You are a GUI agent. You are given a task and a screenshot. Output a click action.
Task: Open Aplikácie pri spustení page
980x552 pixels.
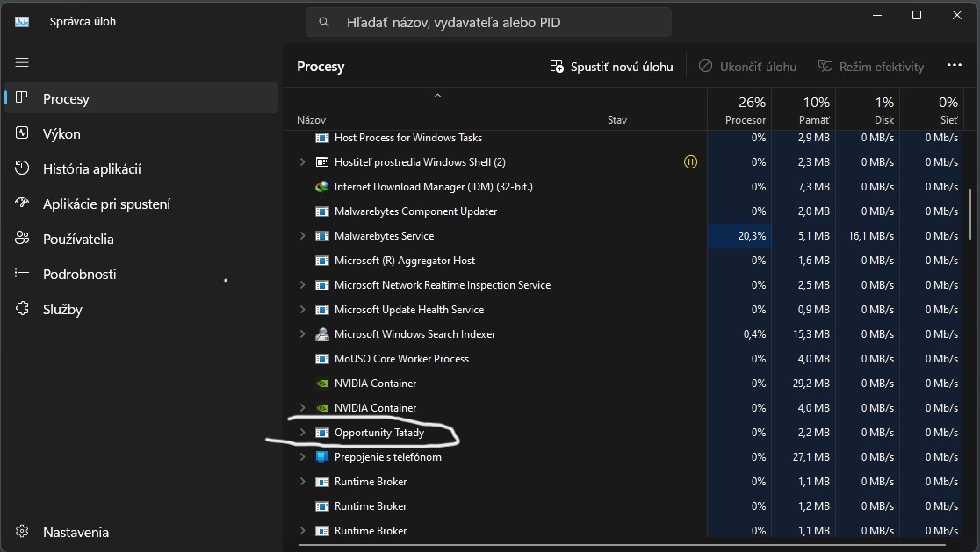pos(141,204)
